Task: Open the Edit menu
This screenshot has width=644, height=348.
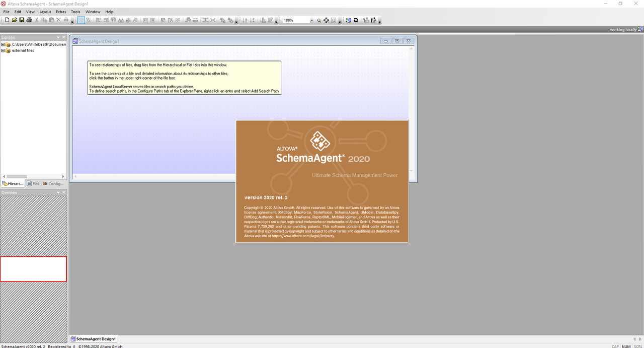Action: pyautogui.click(x=18, y=12)
